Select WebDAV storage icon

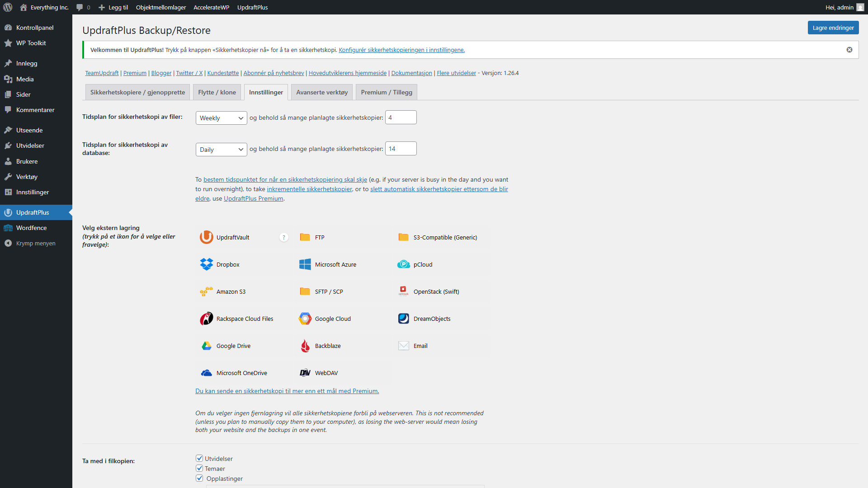[305, 373]
